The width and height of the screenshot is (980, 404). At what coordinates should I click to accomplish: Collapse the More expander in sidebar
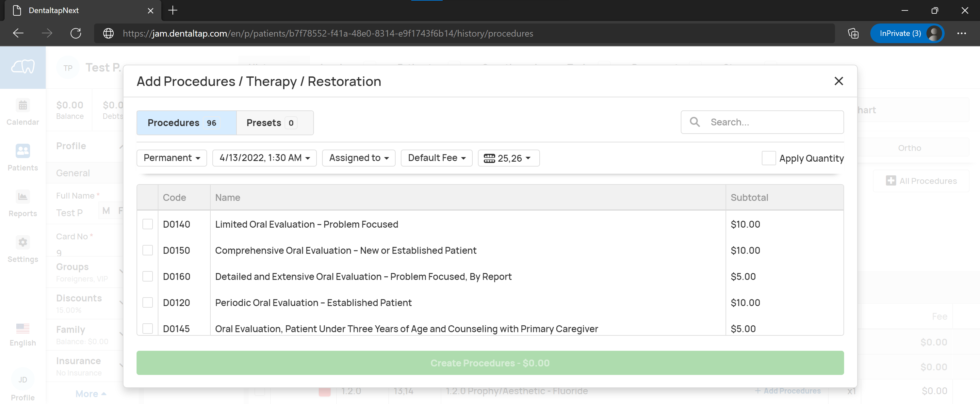tap(90, 394)
